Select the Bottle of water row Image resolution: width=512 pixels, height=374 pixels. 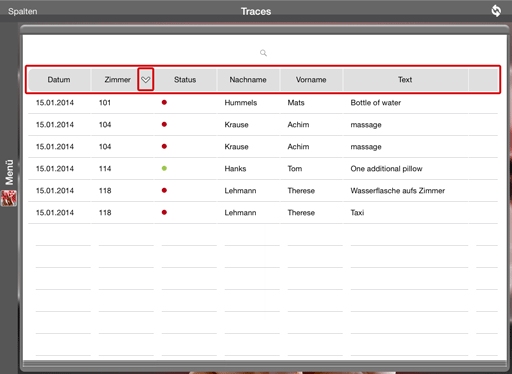pos(263,103)
